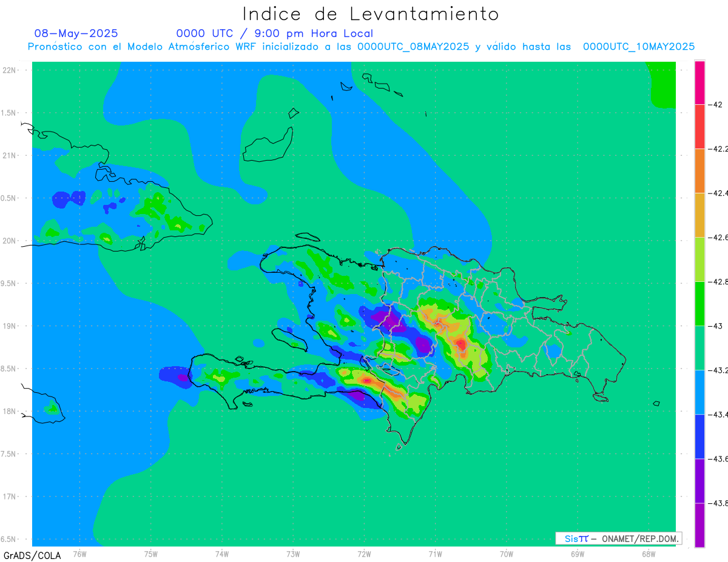The image size is (728, 562).
Task: Select the violet legend color below -43.8
Action: tap(699, 525)
